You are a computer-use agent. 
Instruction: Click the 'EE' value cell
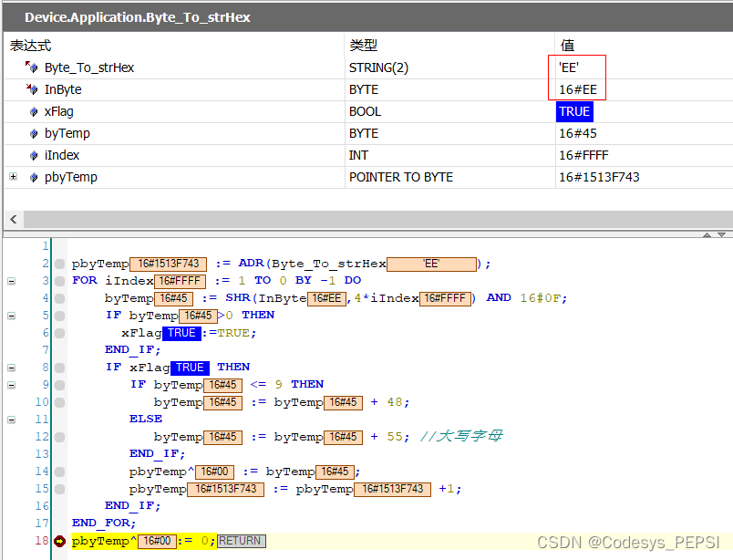pyautogui.click(x=569, y=67)
